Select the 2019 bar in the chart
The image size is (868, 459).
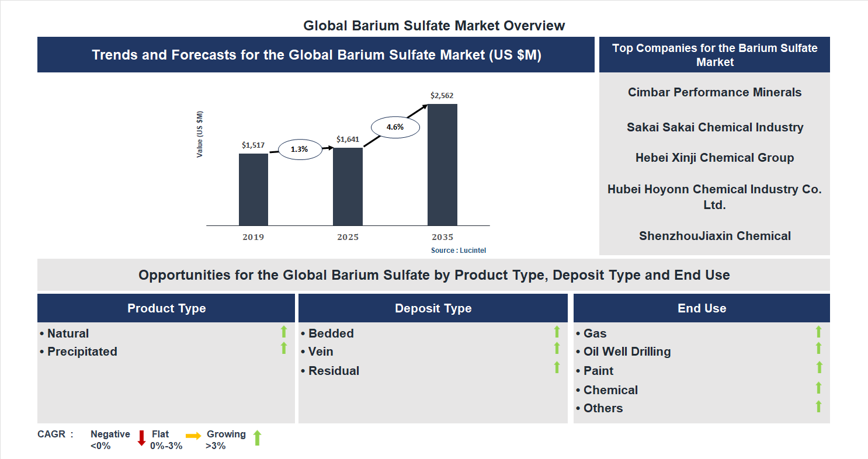pos(254,189)
